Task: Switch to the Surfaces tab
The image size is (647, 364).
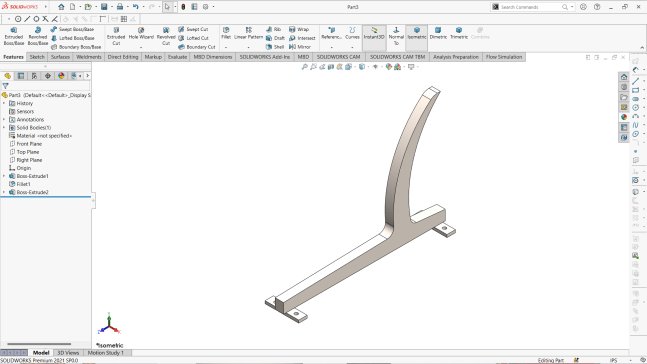Action: pos(60,57)
